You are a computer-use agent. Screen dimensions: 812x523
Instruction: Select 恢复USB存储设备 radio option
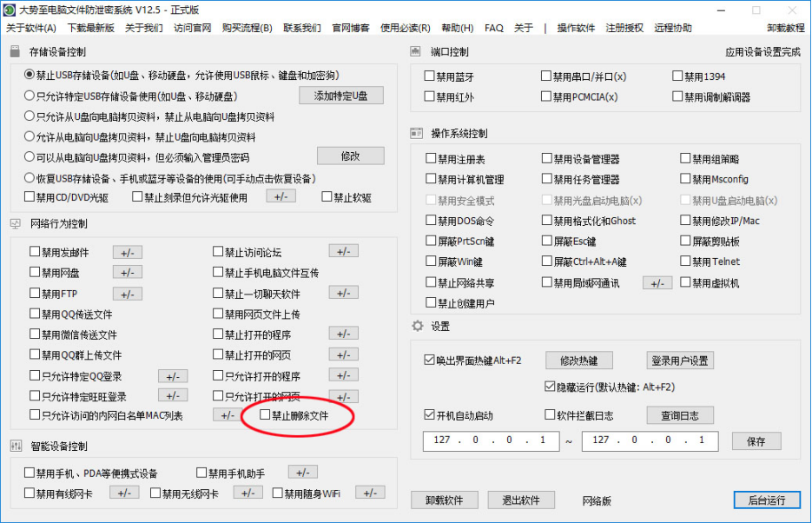[x=30, y=178]
